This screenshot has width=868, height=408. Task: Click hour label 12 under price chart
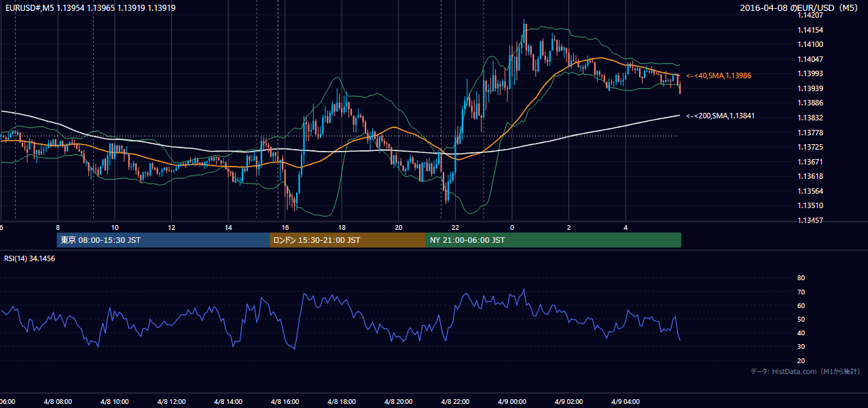[171, 227]
